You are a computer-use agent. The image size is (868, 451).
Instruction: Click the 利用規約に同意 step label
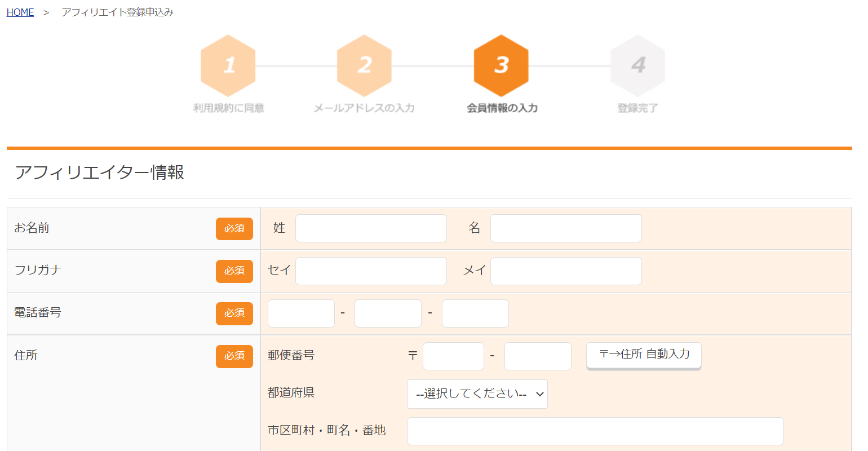pyautogui.click(x=228, y=108)
